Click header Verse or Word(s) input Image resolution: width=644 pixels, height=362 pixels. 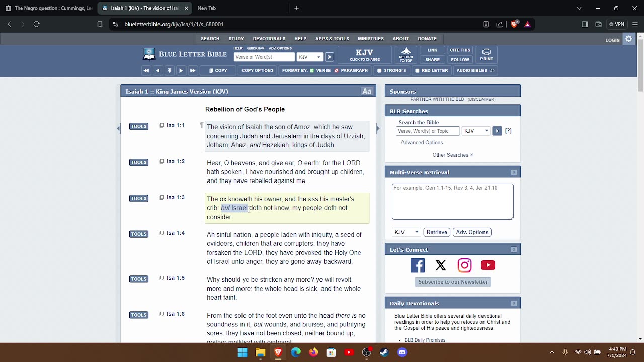[264, 57]
